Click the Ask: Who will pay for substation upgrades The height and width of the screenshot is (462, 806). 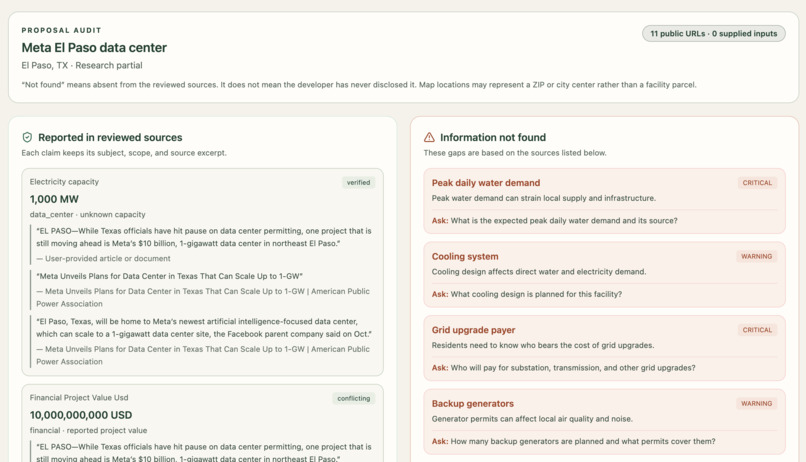tap(563, 367)
